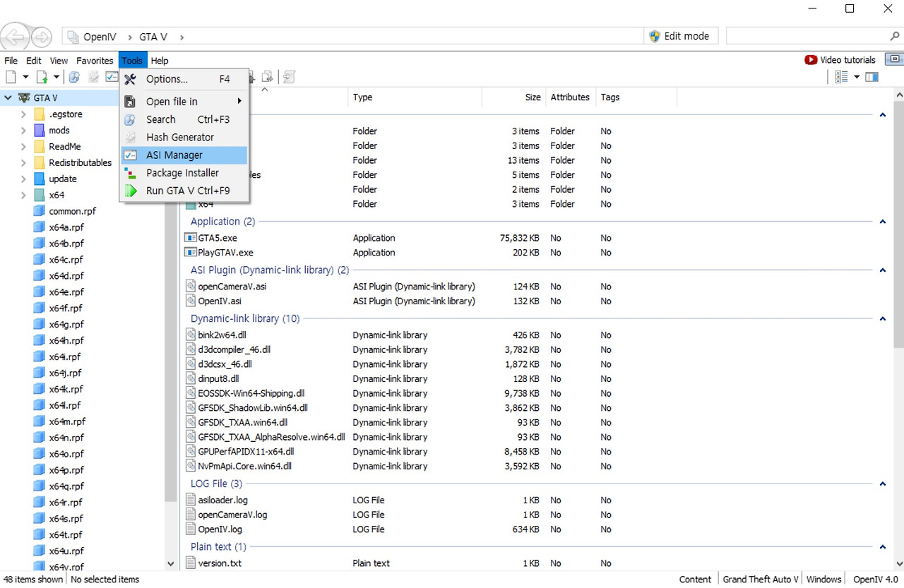Select the asiloader.log file icon

(191, 500)
